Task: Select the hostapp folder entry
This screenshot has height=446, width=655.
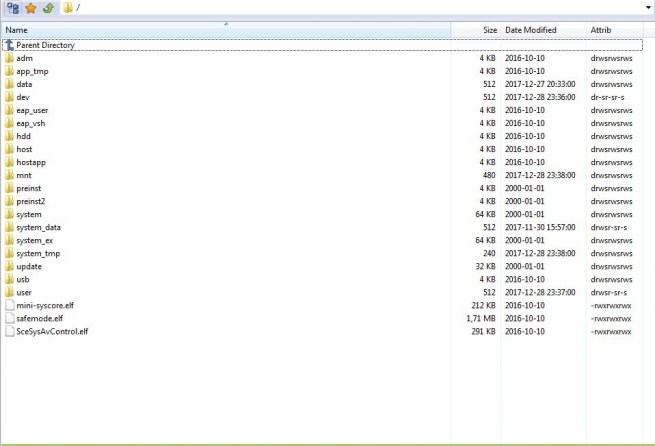Action: pyautogui.click(x=32, y=162)
